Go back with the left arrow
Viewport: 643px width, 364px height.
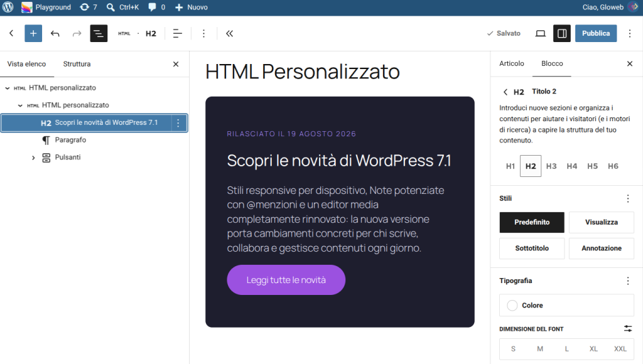pos(11,33)
